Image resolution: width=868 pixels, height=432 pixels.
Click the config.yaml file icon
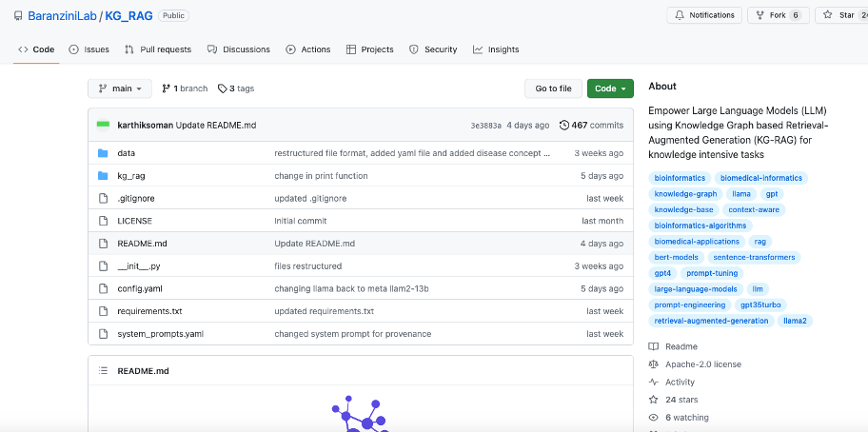point(103,288)
